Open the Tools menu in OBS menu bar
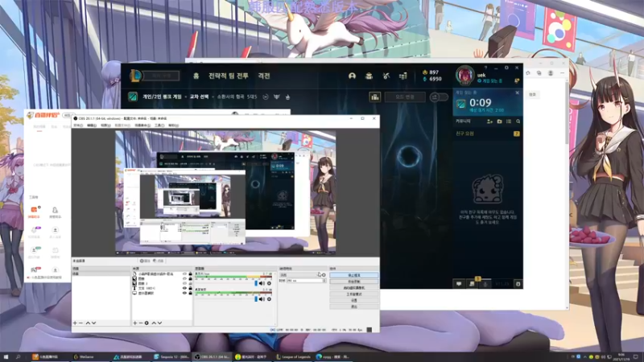This screenshot has height=362, width=644. point(159,125)
